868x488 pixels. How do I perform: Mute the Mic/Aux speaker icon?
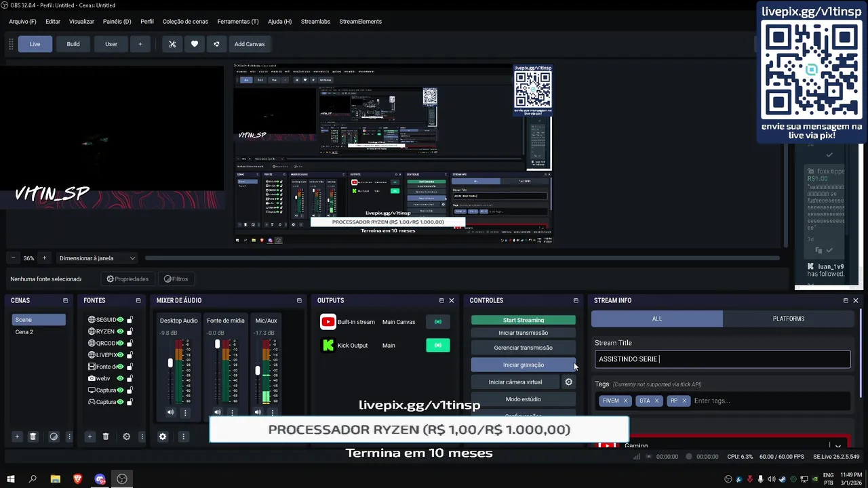pos(258,412)
